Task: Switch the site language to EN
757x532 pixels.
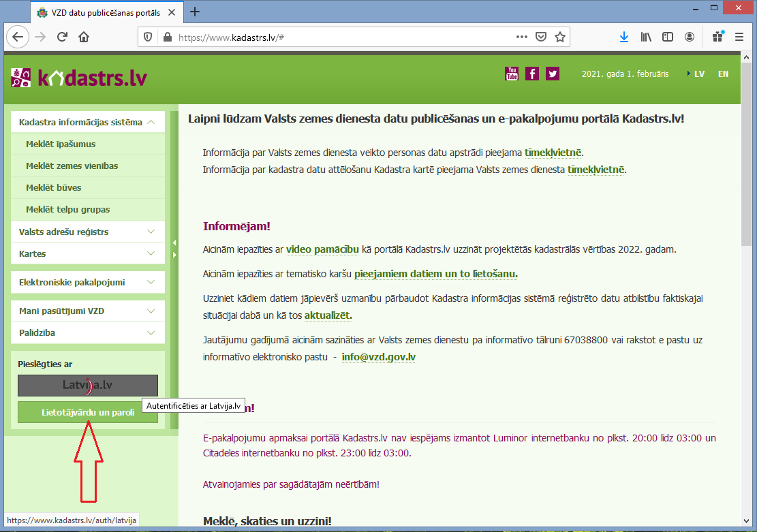Action: (x=723, y=74)
